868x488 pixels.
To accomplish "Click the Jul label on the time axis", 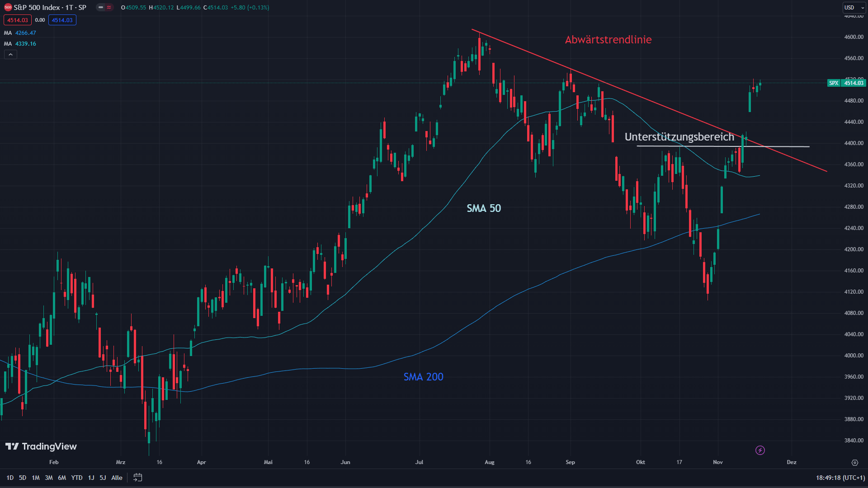I will coord(420,462).
